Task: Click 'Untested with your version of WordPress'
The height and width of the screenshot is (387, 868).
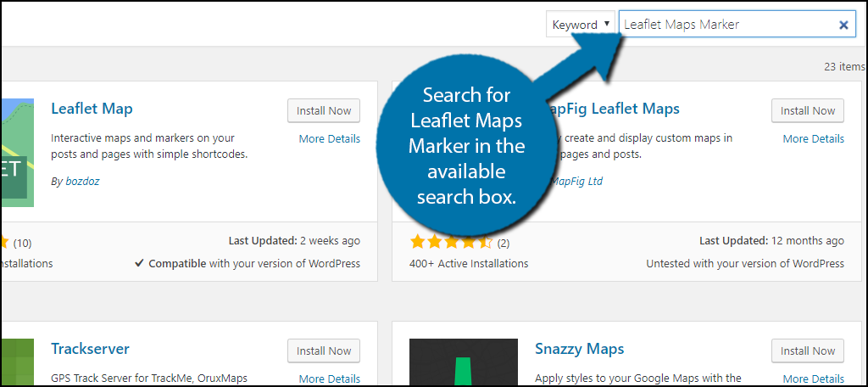Action: pos(745,264)
